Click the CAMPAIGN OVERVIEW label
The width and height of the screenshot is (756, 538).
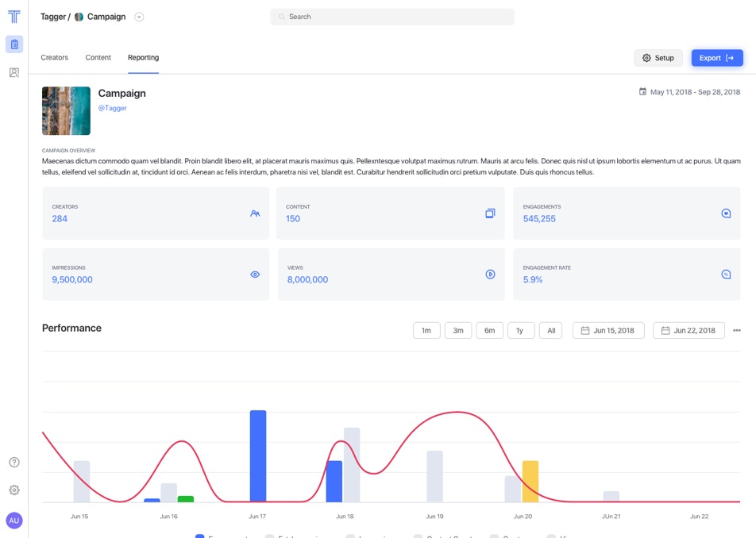[x=68, y=151]
